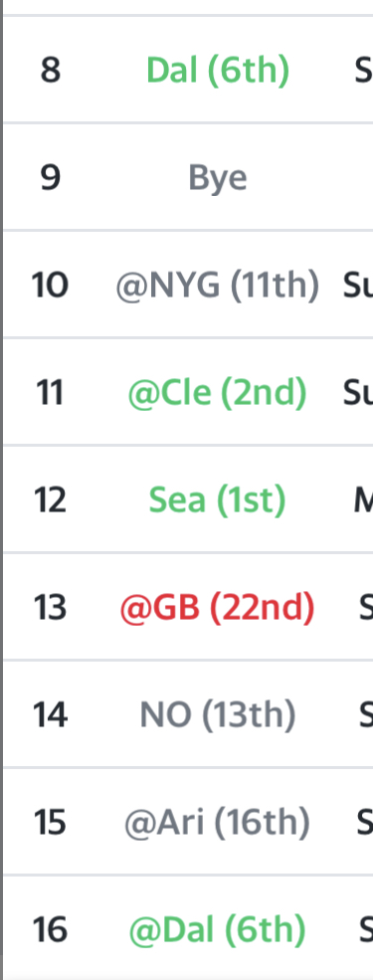Screen dimensions: 373x980
Task: Select the Bye entry for week 9
Action: coord(218,178)
